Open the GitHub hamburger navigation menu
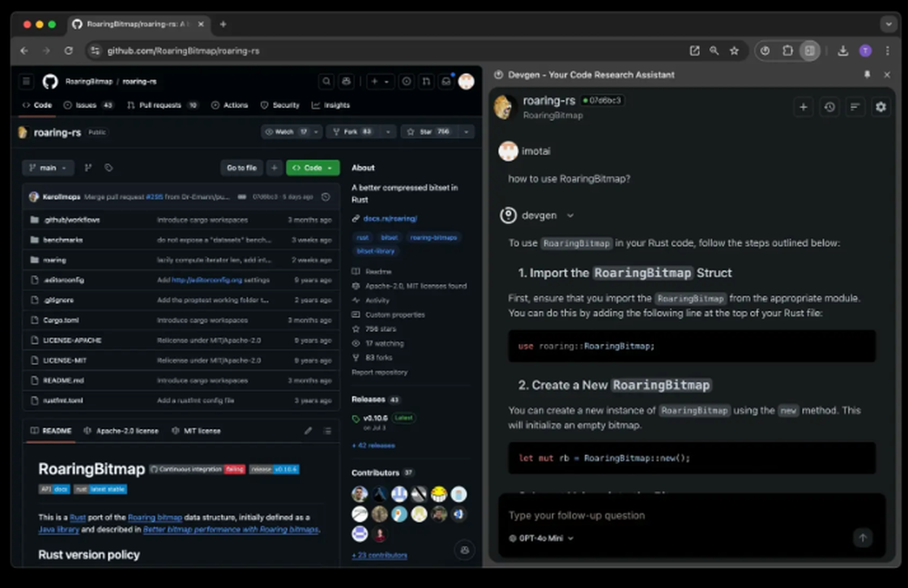The height and width of the screenshot is (588, 908). click(26, 82)
